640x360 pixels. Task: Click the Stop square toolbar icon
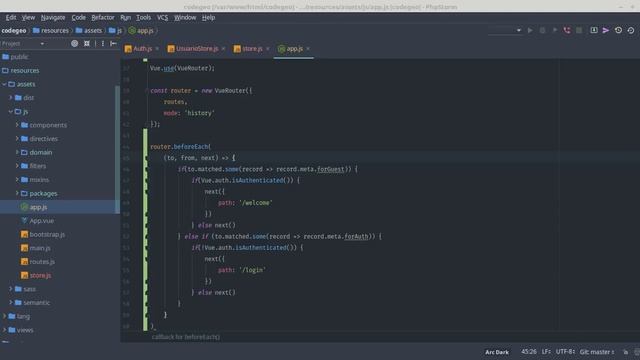point(579,30)
